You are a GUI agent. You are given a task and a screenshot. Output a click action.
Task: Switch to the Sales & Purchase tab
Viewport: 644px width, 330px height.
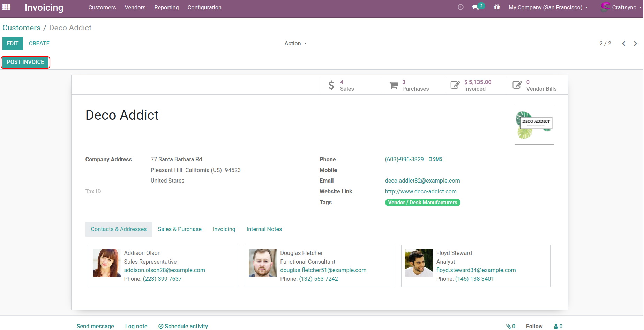pyautogui.click(x=179, y=229)
